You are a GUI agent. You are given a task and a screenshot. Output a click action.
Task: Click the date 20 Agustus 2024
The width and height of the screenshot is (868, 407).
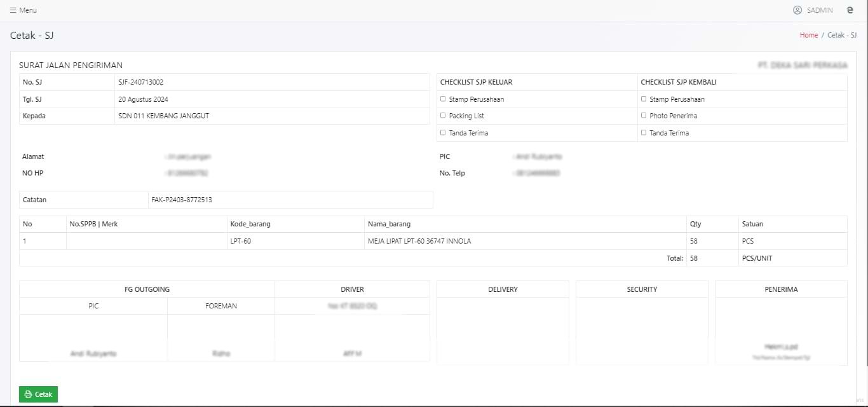point(143,99)
